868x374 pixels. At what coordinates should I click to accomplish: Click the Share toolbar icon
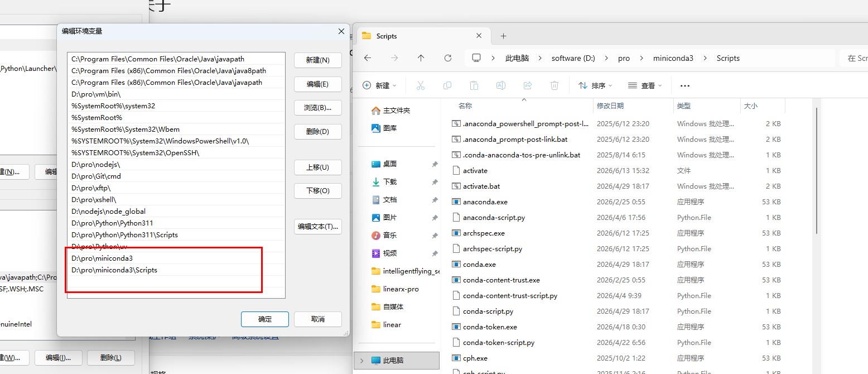point(528,85)
